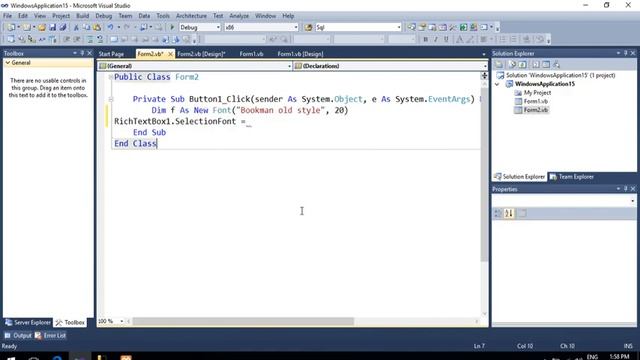Open the Properties panel object dropdown
Viewport: 640px width, 360px height.
[632, 201]
